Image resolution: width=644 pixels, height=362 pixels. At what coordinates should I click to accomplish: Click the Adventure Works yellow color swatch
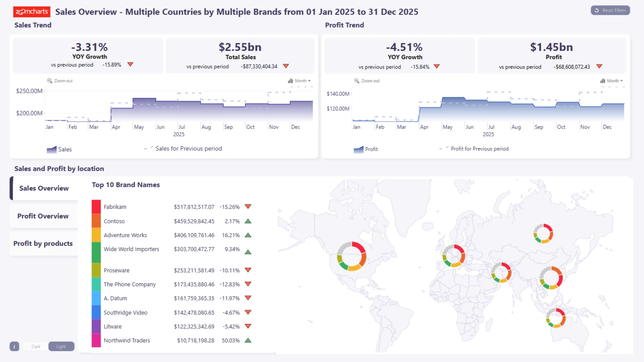(x=96, y=235)
